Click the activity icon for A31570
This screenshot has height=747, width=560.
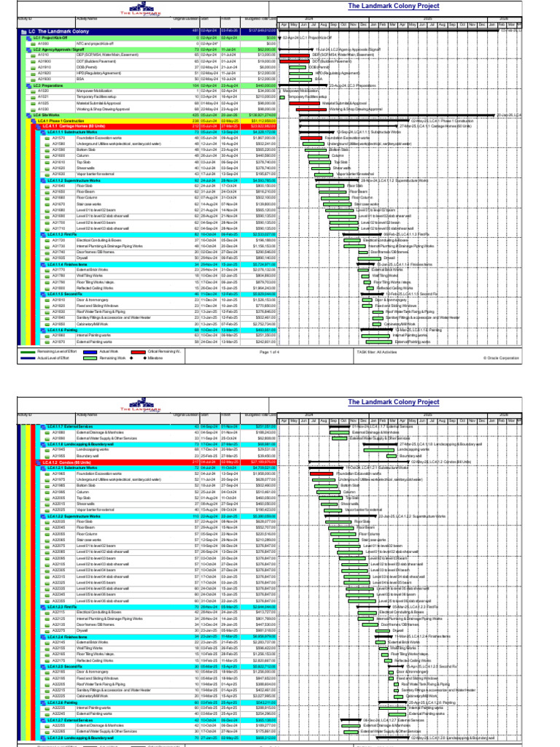click(x=47, y=138)
